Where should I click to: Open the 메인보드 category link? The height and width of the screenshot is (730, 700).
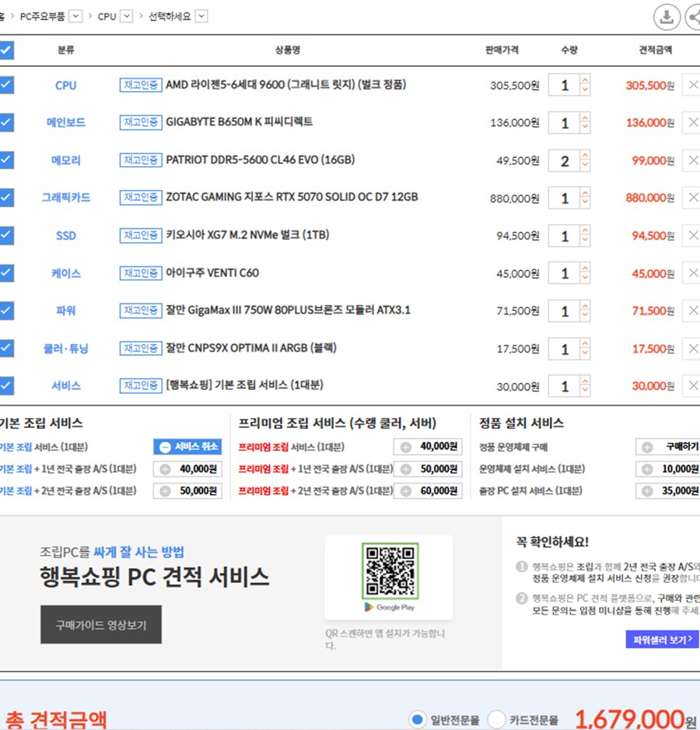click(x=65, y=122)
